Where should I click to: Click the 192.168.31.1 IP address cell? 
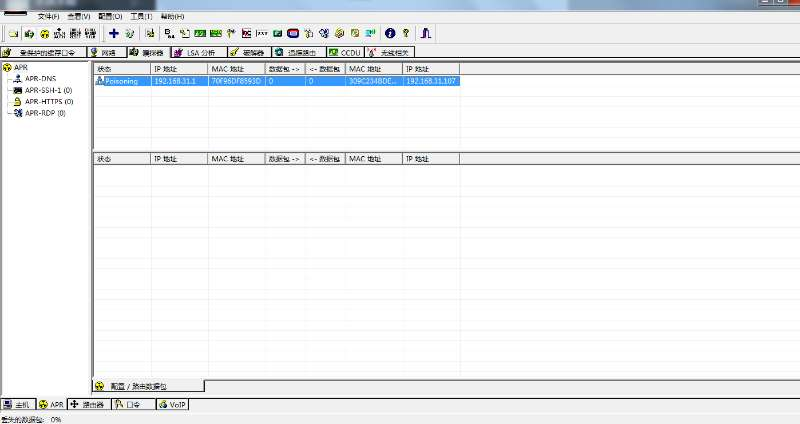point(180,81)
